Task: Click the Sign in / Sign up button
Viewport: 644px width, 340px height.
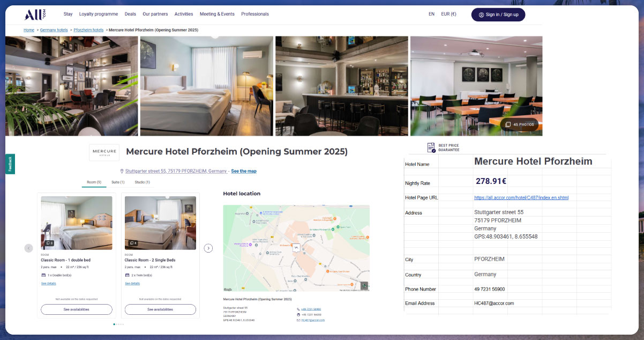Action: click(x=498, y=14)
